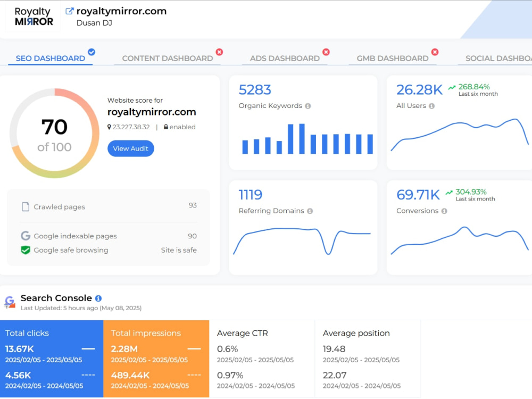The width and height of the screenshot is (532, 399).
Task: Click the 1119 referring domains value
Action: (251, 195)
